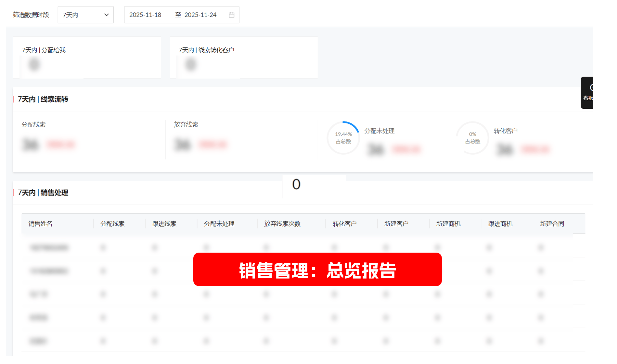617x364 pixels.
Task: Open the calendar icon to pick dates
Action: click(x=231, y=15)
